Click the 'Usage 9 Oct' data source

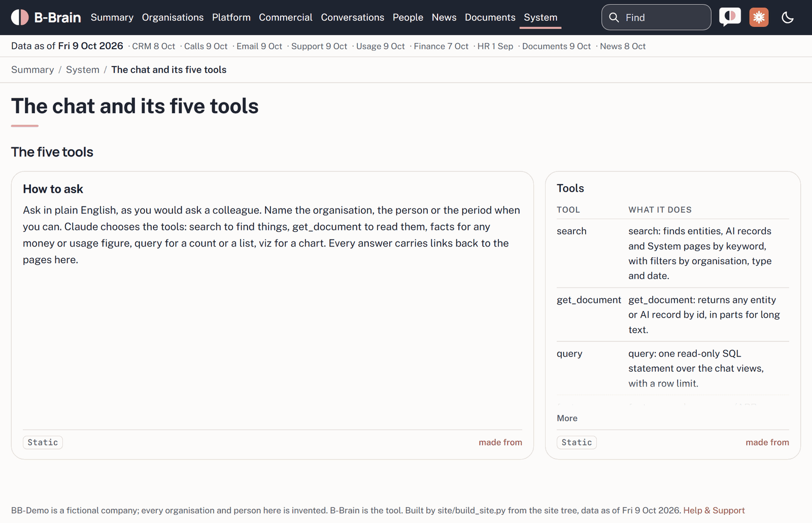(381, 46)
